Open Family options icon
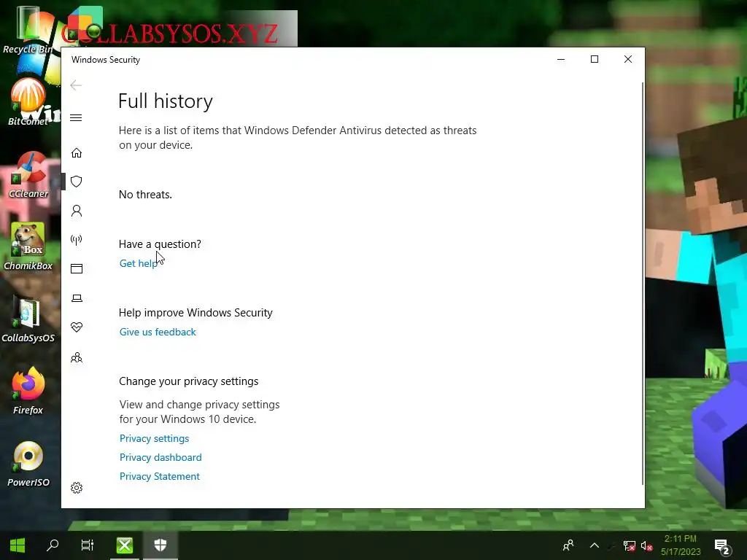Screen dimensions: 747x560 click(76, 357)
